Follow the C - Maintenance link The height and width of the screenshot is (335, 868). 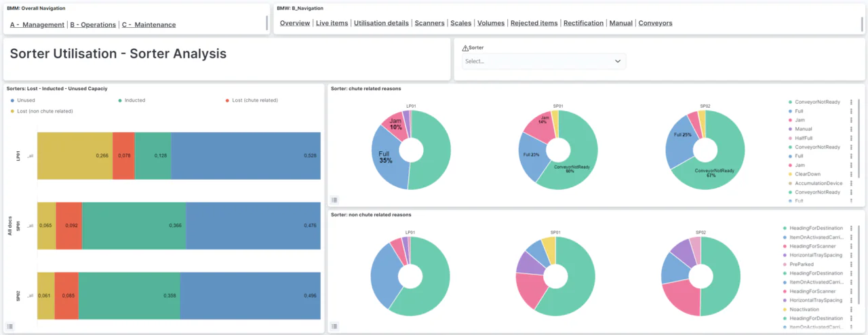point(149,25)
